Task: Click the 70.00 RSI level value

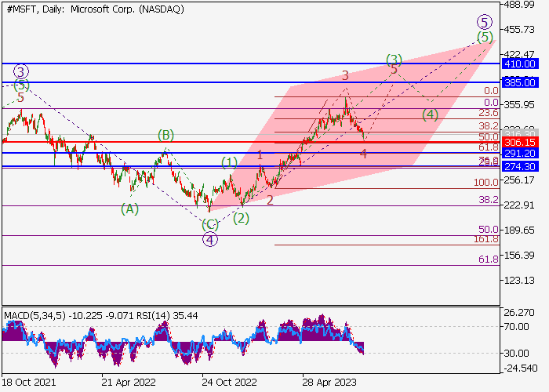Action: 516,327
